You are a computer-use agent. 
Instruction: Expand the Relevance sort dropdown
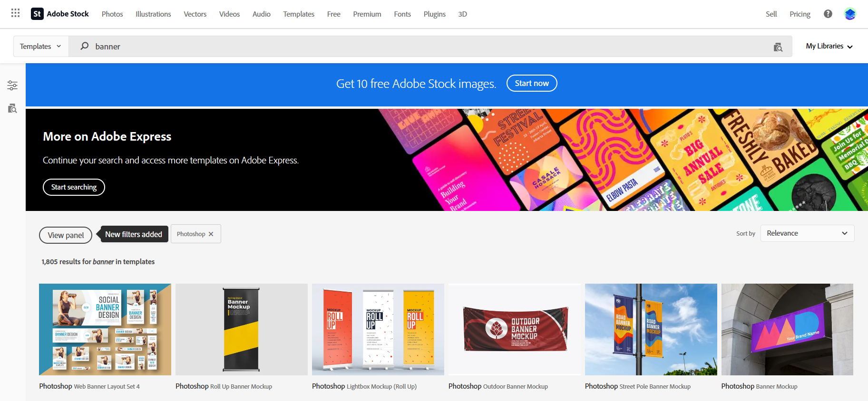point(807,233)
